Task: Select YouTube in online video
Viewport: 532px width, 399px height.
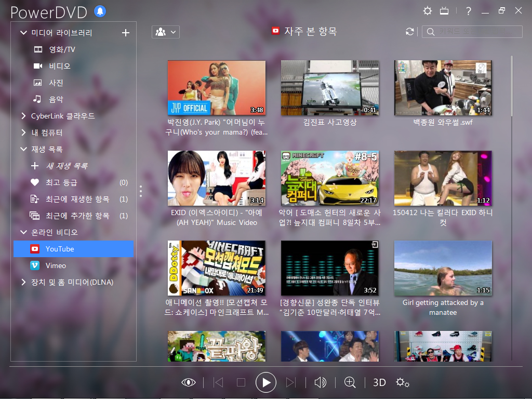Action: 73,249
